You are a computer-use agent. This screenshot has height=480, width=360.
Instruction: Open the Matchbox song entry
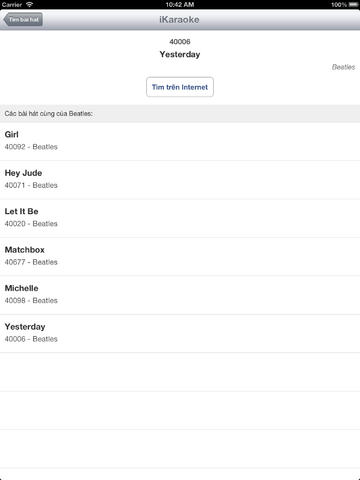180,257
